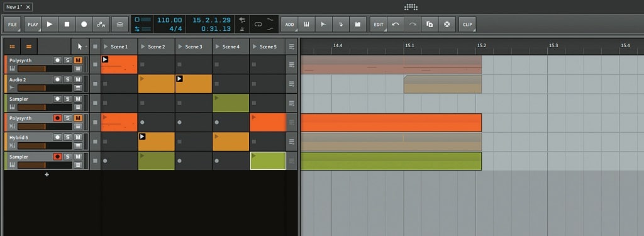Image resolution: width=644 pixels, height=236 pixels.
Task: Open the FILE menu
Action: [13, 25]
